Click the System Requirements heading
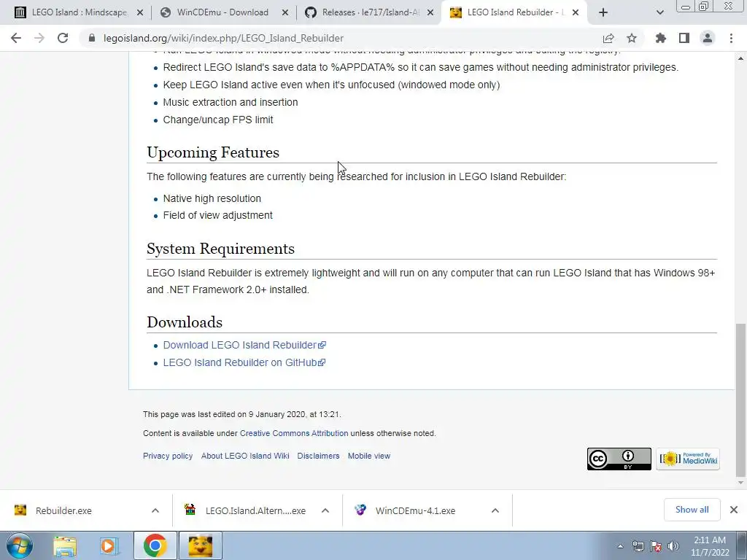 click(220, 249)
